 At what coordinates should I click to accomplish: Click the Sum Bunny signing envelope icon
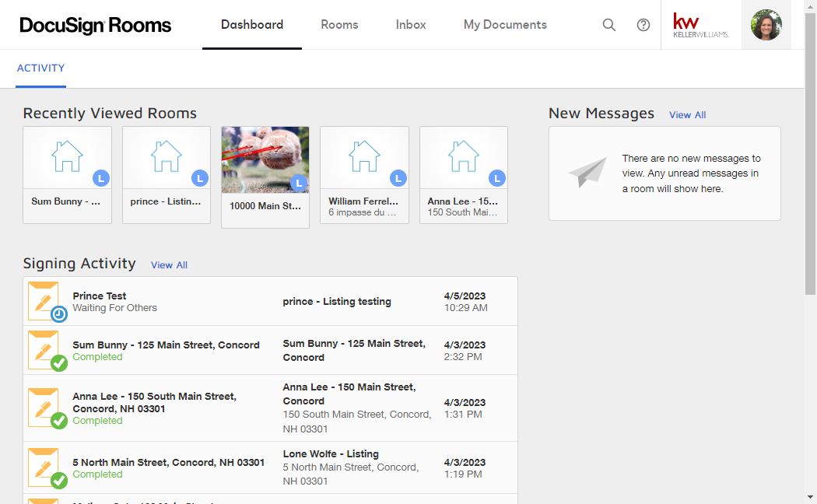pos(47,351)
